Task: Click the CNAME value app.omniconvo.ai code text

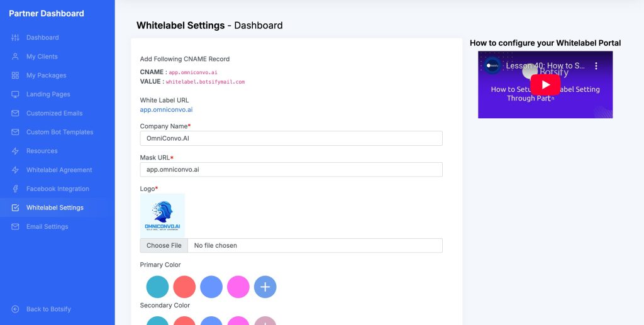Action: click(193, 73)
